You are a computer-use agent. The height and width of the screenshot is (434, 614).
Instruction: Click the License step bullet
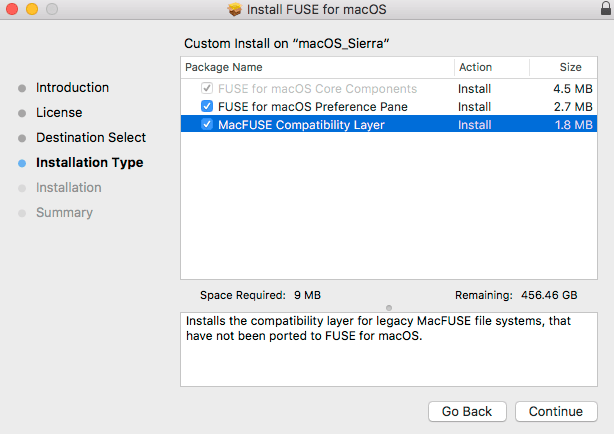point(22,113)
